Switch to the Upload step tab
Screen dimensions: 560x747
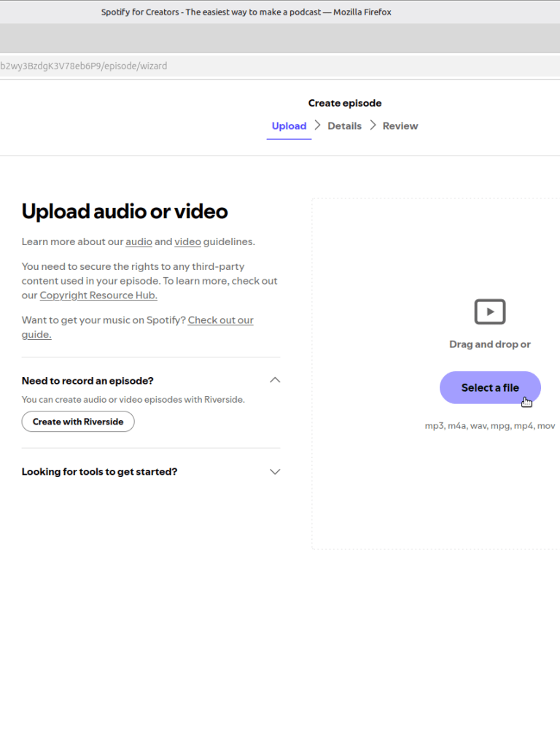point(289,126)
